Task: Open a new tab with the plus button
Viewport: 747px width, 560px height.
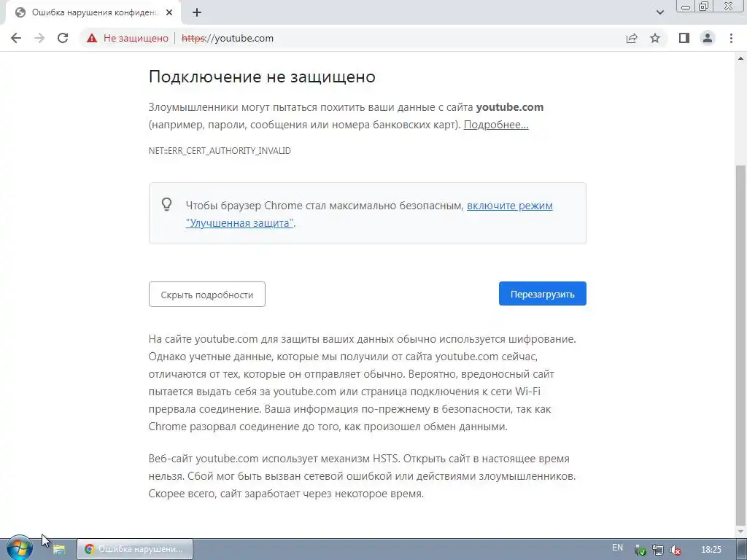Action: [x=197, y=13]
